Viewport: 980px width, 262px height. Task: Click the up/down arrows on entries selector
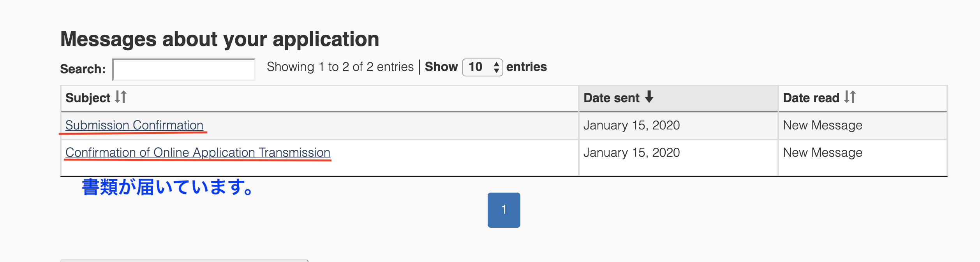tap(496, 67)
